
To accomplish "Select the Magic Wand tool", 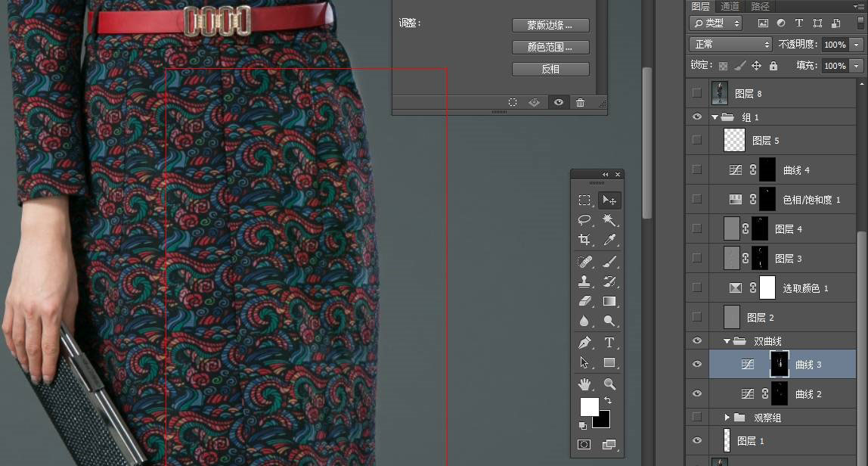I will (609, 220).
